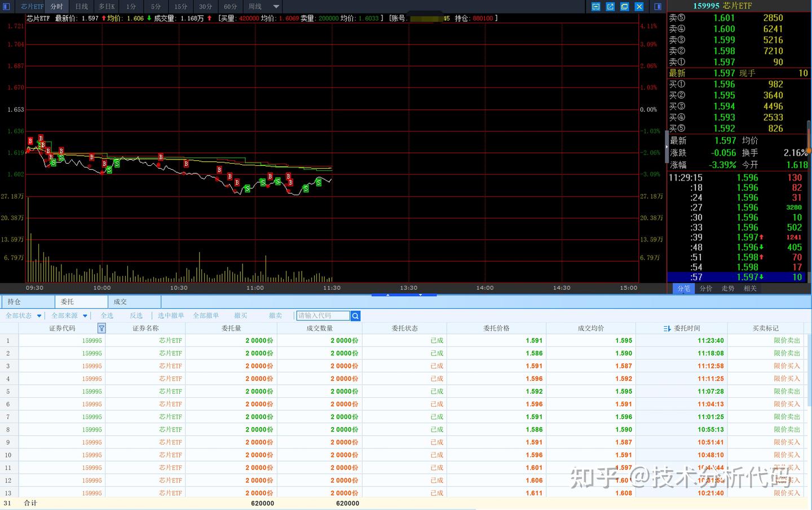Image resolution: width=812 pixels, height=510 pixels.
Task: Click the 全部撤单 cancel all button
Action: 206,316
